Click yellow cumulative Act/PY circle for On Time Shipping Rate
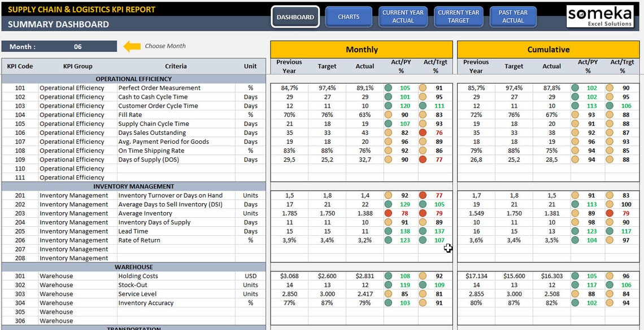 (x=575, y=151)
